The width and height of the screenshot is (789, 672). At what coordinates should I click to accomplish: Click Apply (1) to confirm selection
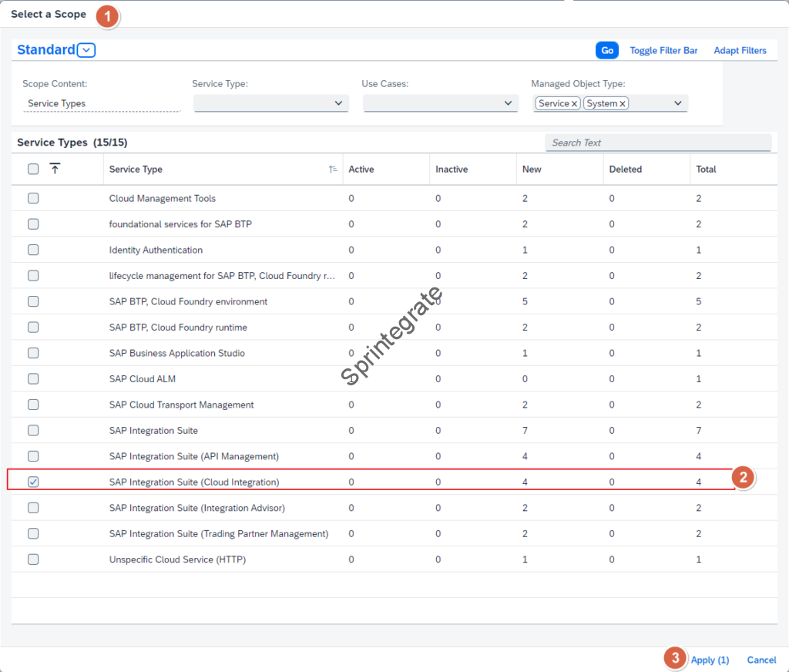pos(709,660)
